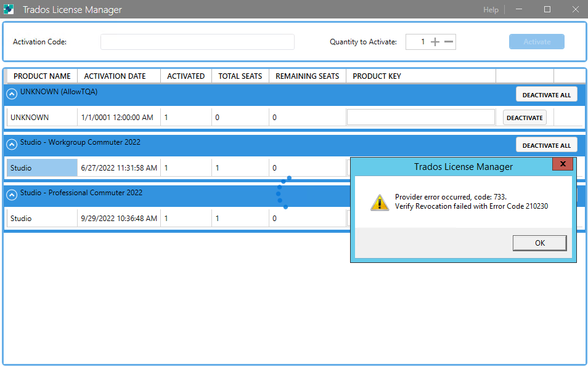Screen dimensions: 588x367
Task: Deactivate all in UNKNOWN (AllowTQA) group
Action: pyautogui.click(x=546, y=94)
